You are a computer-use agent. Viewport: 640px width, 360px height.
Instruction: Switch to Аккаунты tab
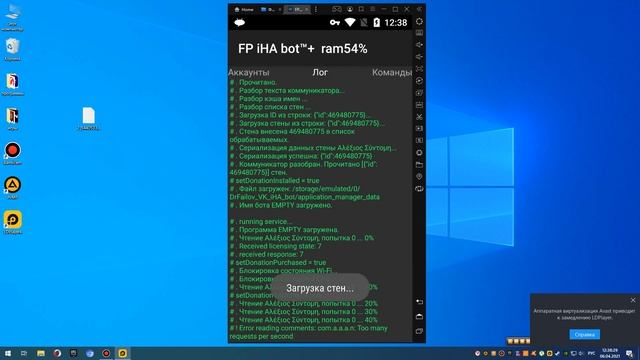point(249,72)
